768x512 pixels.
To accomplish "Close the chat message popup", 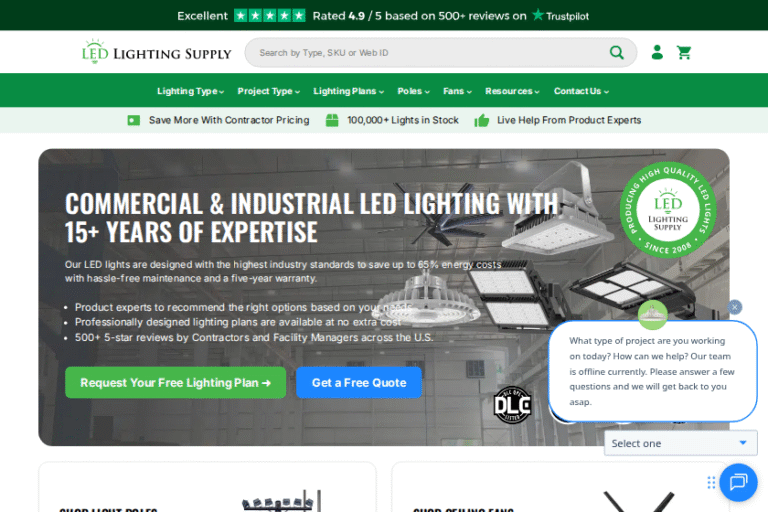I will (x=734, y=307).
